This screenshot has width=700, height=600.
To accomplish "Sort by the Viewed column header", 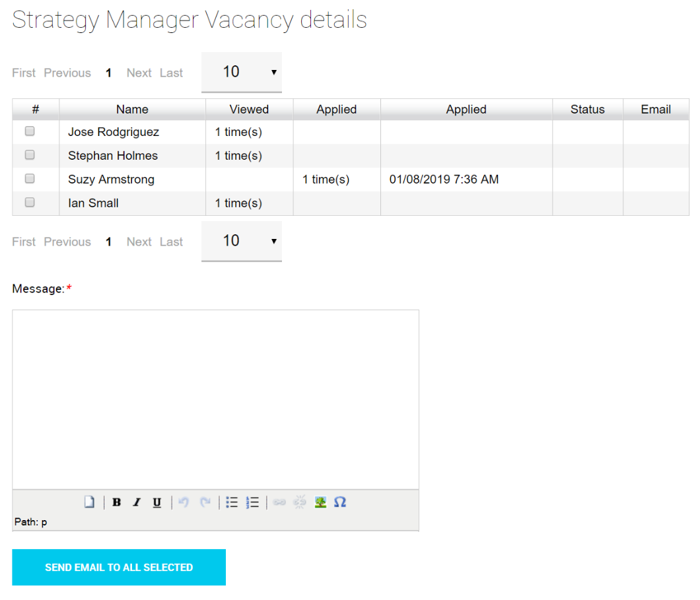I will click(249, 110).
